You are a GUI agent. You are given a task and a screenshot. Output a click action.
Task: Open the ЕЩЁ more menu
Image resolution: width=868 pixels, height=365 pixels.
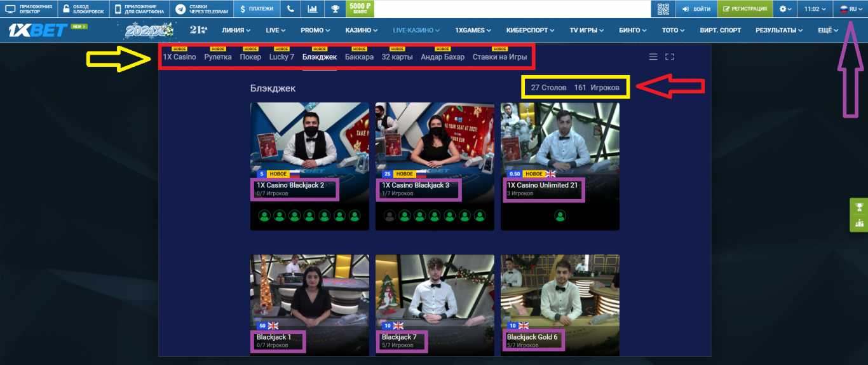coord(828,30)
